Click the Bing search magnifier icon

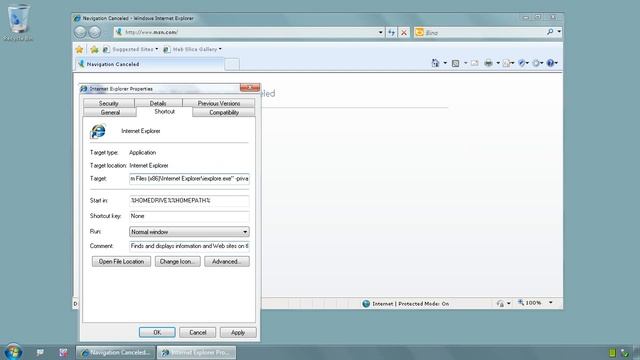click(550, 32)
